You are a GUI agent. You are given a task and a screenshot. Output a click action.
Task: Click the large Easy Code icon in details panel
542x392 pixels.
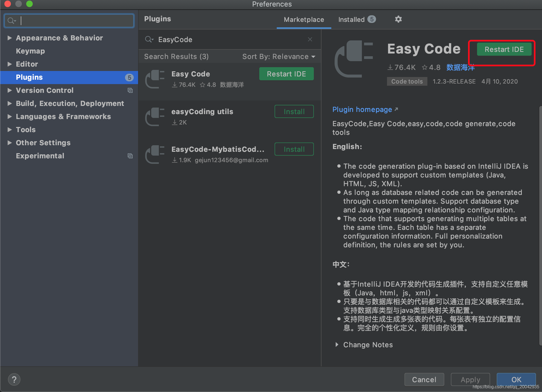click(354, 59)
